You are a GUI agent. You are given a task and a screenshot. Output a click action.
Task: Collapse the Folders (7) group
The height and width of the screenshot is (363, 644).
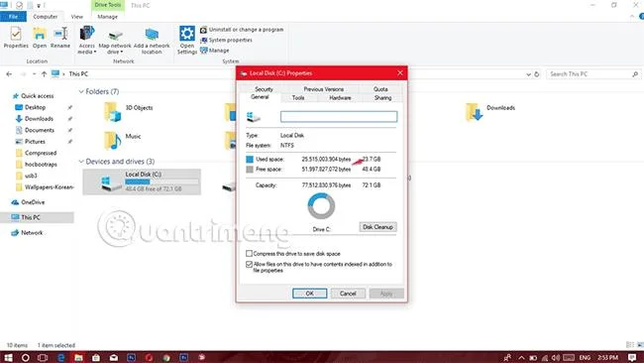[x=81, y=91]
